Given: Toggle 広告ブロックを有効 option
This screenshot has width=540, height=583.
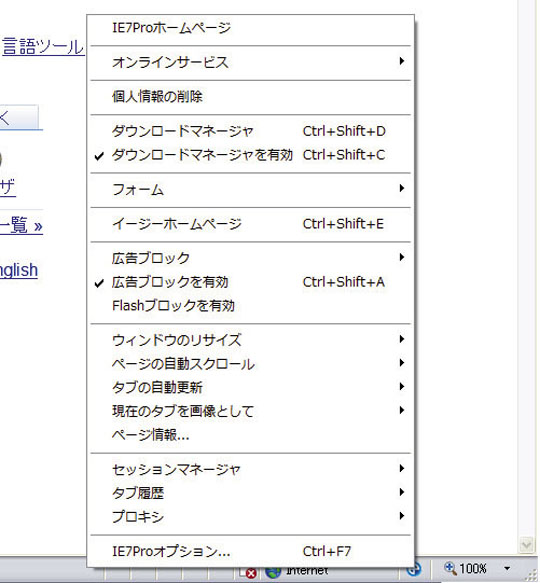Looking at the screenshot, I should click(x=250, y=282).
